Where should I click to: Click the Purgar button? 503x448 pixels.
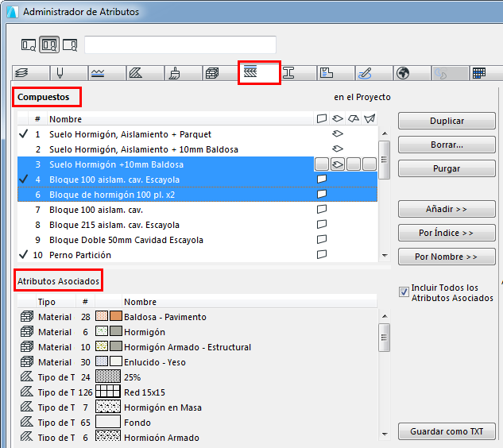click(447, 168)
